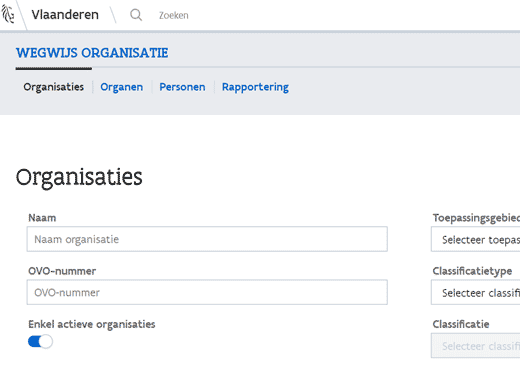
Task: Click the Organisaties page heading
Action: pyautogui.click(x=79, y=177)
